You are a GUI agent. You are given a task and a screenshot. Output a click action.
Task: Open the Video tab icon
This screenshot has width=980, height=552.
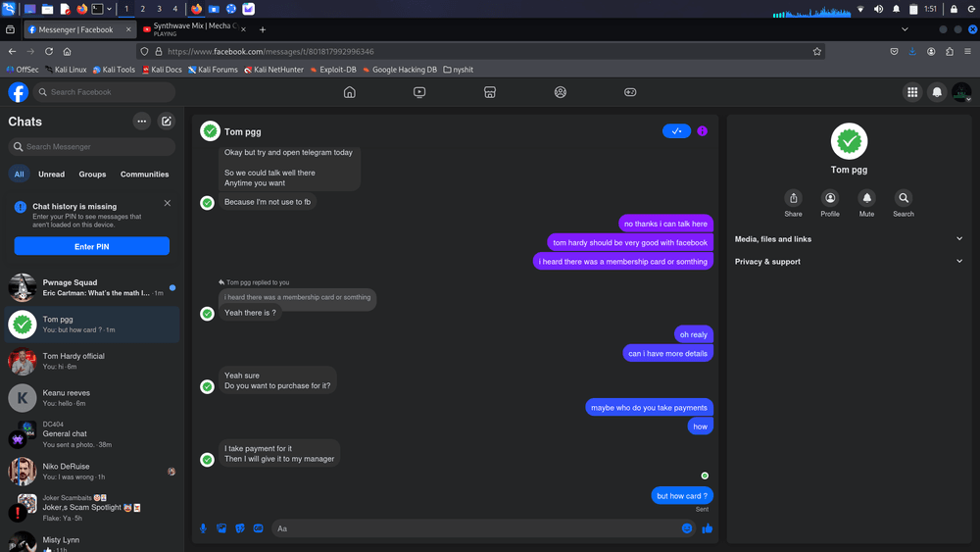tap(419, 92)
